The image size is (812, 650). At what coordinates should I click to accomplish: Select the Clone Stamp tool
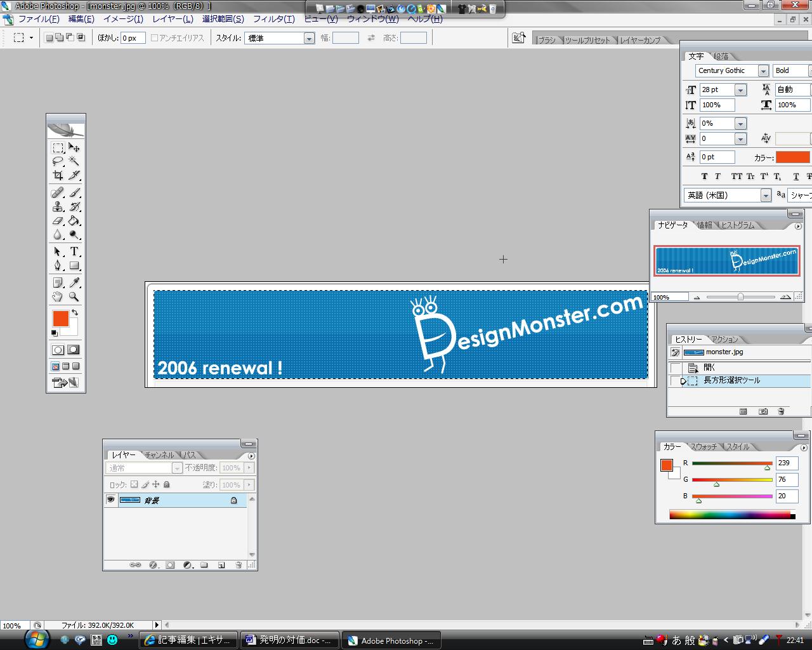coord(58,206)
